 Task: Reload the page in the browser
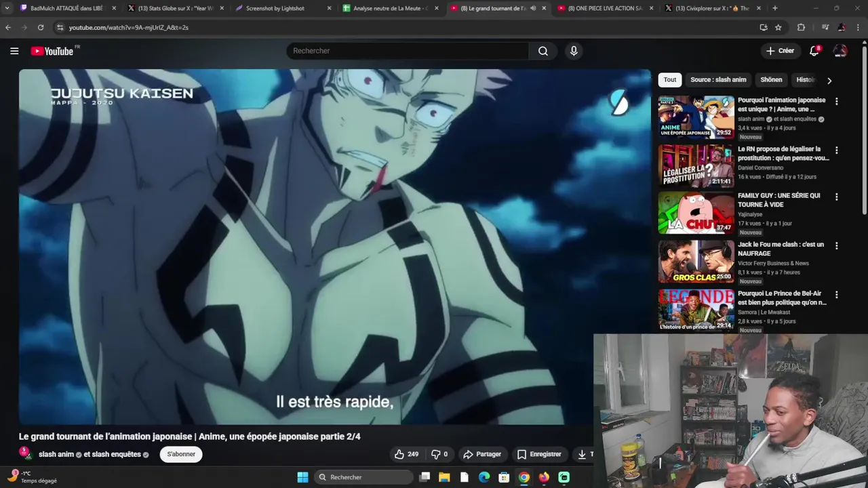[x=41, y=27]
